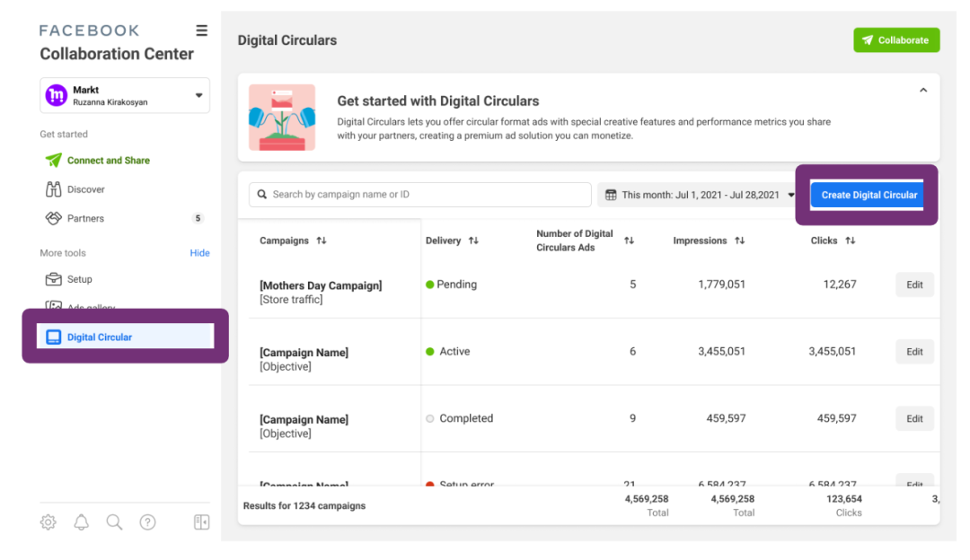Image resolution: width=970 pixels, height=560 pixels.
Task: Sort by Campaigns column arrows
Action: tap(322, 241)
